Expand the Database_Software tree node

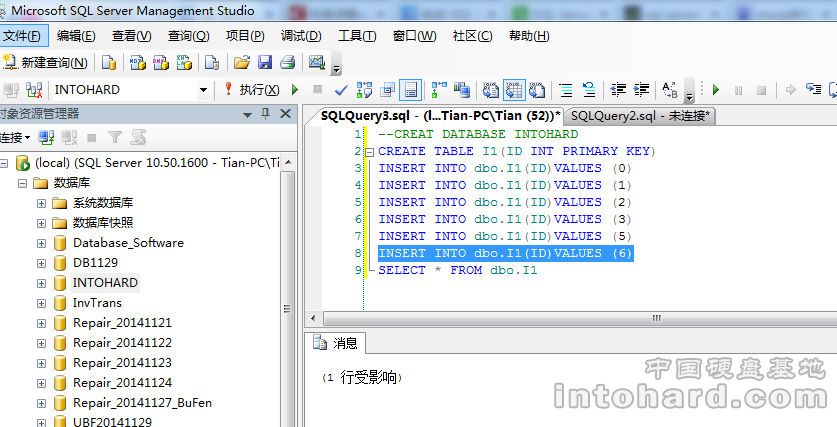[41, 243]
